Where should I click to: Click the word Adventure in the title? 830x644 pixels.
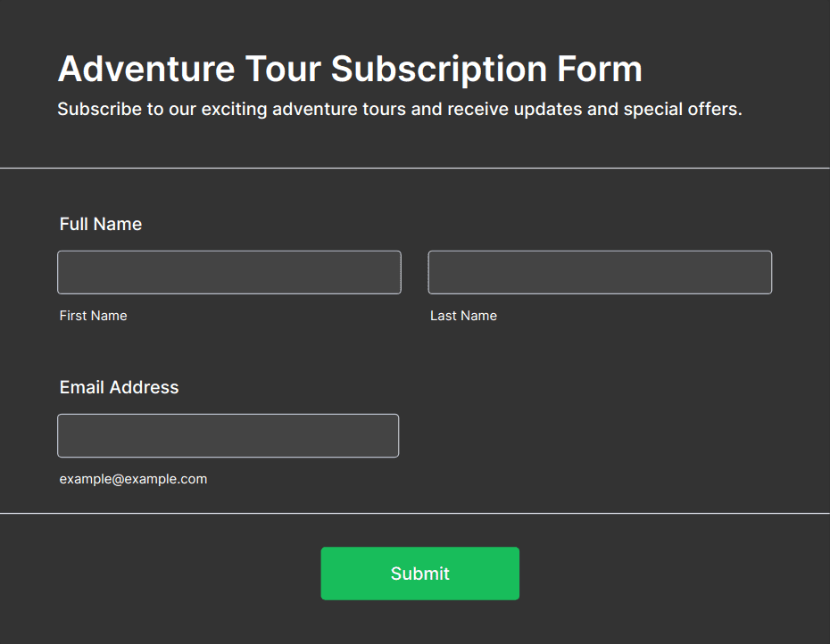(x=146, y=69)
